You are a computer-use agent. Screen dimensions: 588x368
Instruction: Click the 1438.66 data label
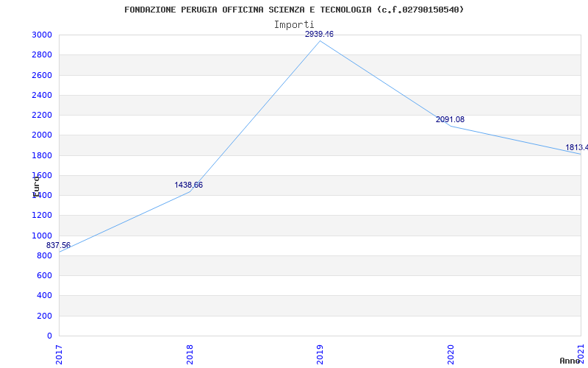pyautogui.click(x=189, y=185)
